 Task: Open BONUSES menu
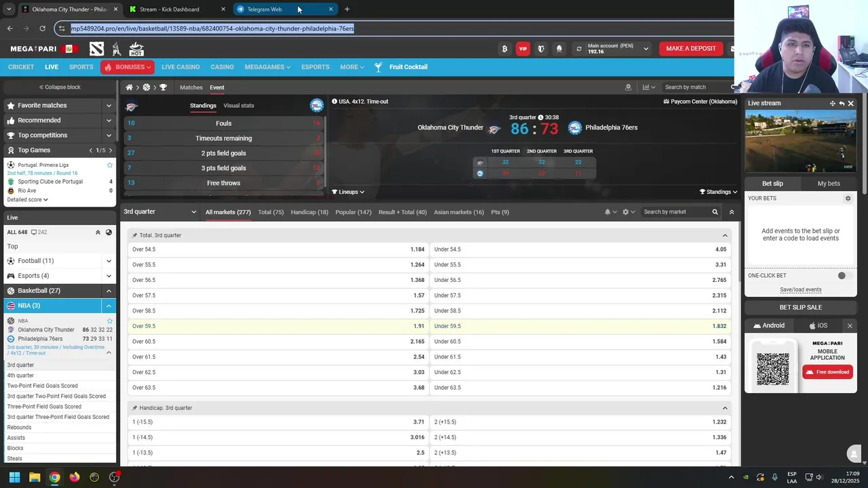click(x=127, y=67)
